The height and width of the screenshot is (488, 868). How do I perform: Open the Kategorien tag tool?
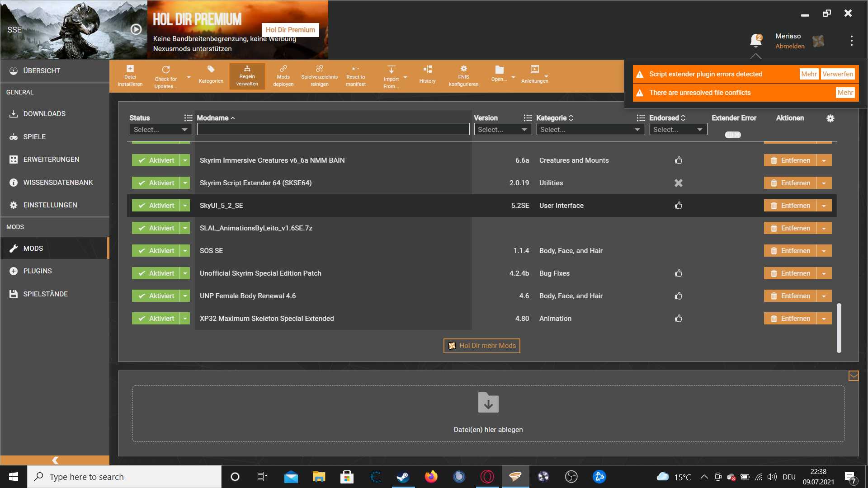(x=211, y=75)
